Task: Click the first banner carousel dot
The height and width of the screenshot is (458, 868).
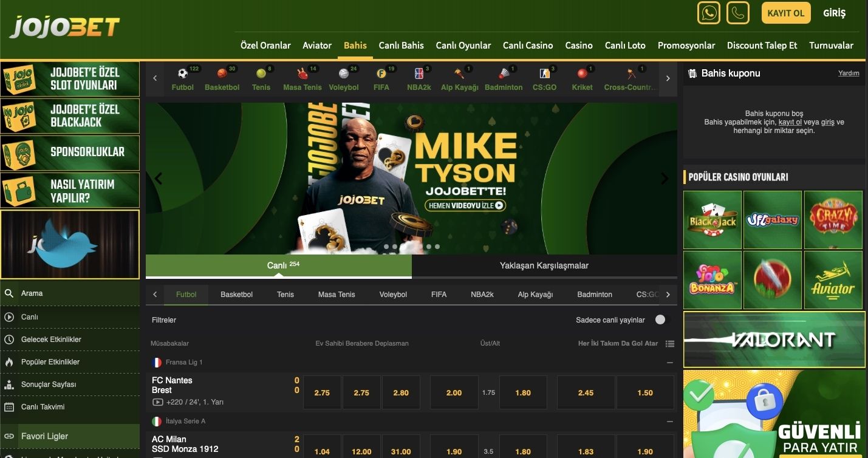Action: point(386,247)
